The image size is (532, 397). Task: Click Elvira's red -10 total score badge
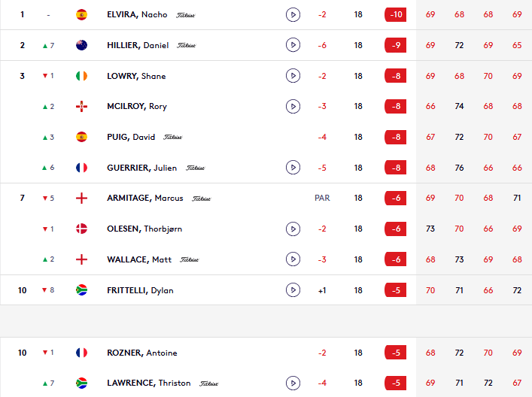pos(395,14)
